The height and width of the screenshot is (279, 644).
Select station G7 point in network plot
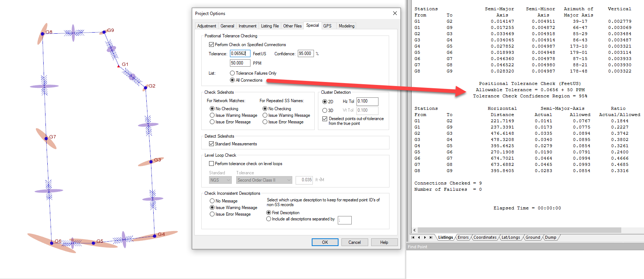(46, 138)
